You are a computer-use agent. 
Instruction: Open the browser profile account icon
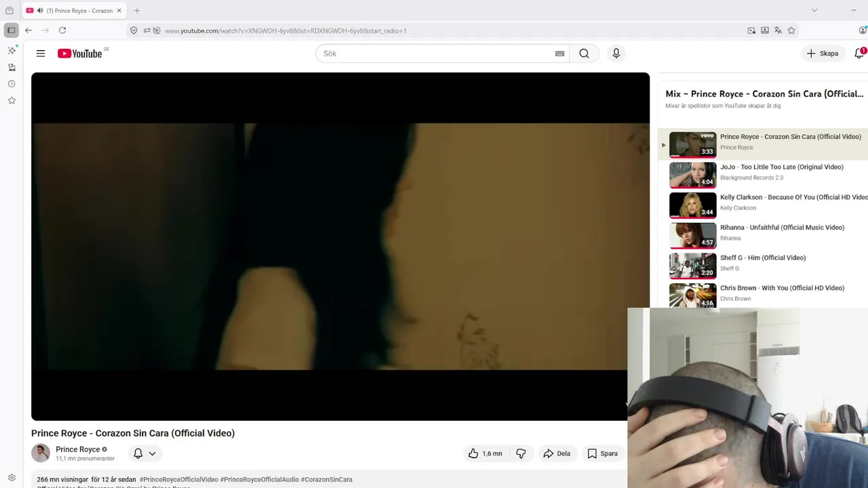click(x=863, y=30)
